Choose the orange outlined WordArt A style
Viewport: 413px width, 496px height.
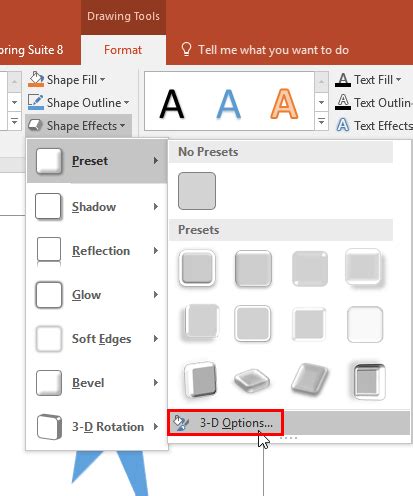pos(284,104)
